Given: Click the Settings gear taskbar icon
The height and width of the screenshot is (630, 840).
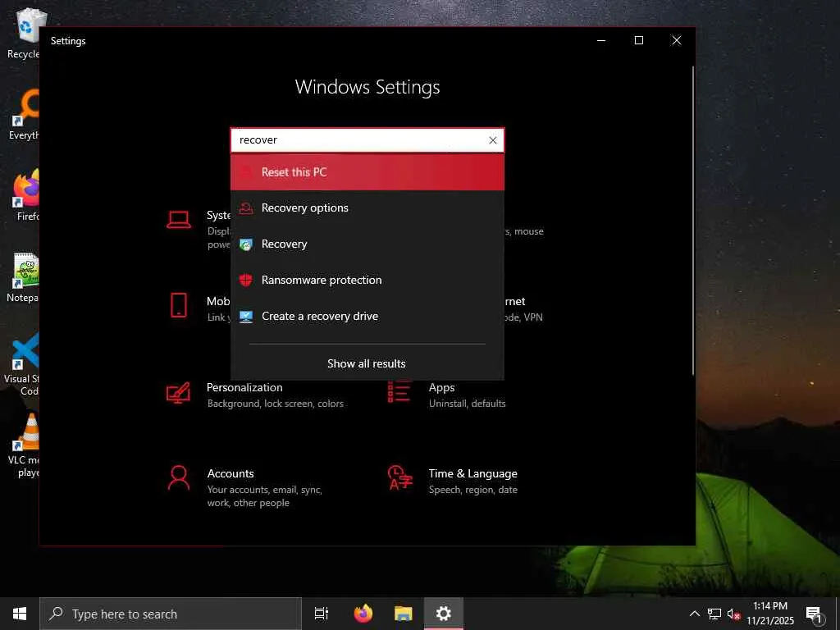Looking at the screenshot, I should (444, 614).
